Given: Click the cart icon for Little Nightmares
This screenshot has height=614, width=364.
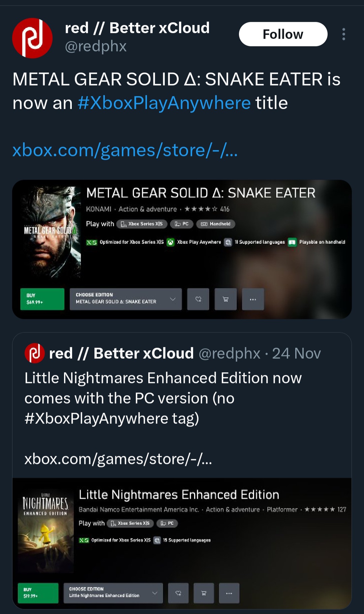Looking at the screenshot, I should 204,593.
